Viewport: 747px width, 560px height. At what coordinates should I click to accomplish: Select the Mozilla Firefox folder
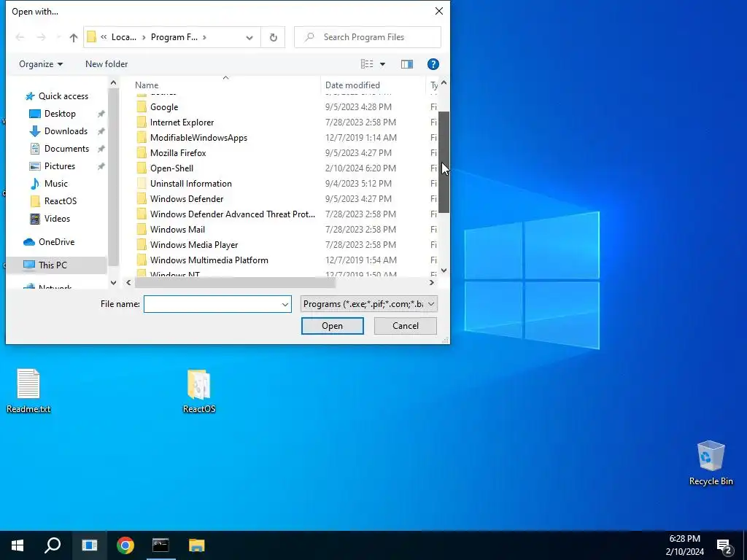click(x=178, y=153)
